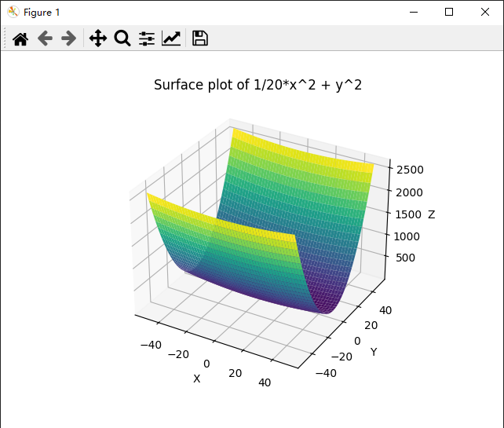Click the Z axis label
The height and width of the screenshot is (428, 504).
431,214
